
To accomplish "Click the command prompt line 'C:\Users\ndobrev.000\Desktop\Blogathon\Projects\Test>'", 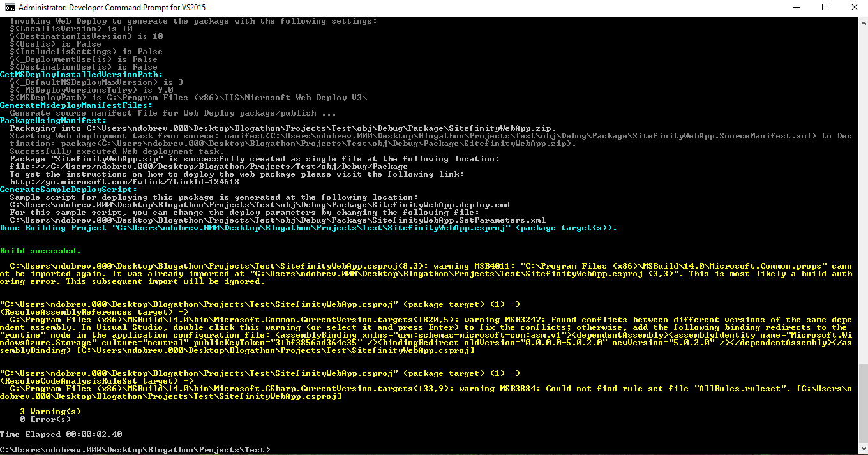I will (135, 450).
